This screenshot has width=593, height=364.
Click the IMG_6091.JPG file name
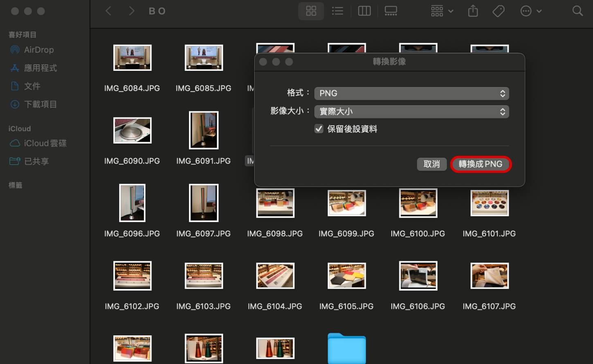[203, 161]
